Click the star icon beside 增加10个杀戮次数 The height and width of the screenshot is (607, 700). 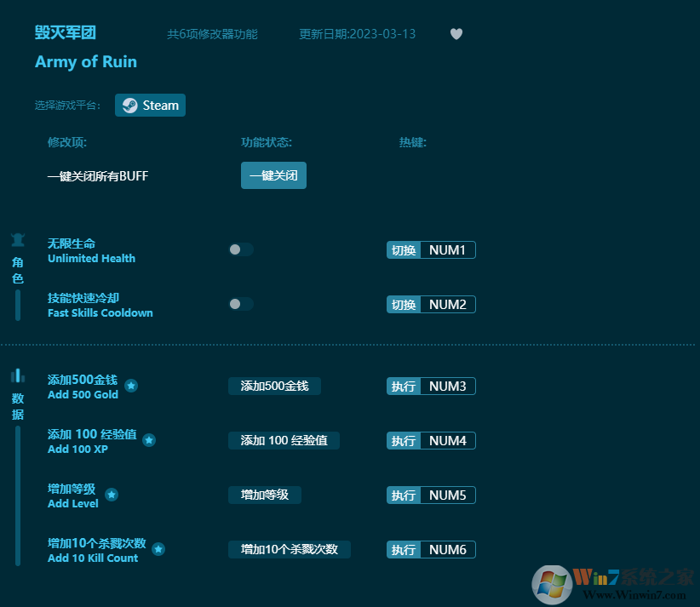(x=158, y=549)
